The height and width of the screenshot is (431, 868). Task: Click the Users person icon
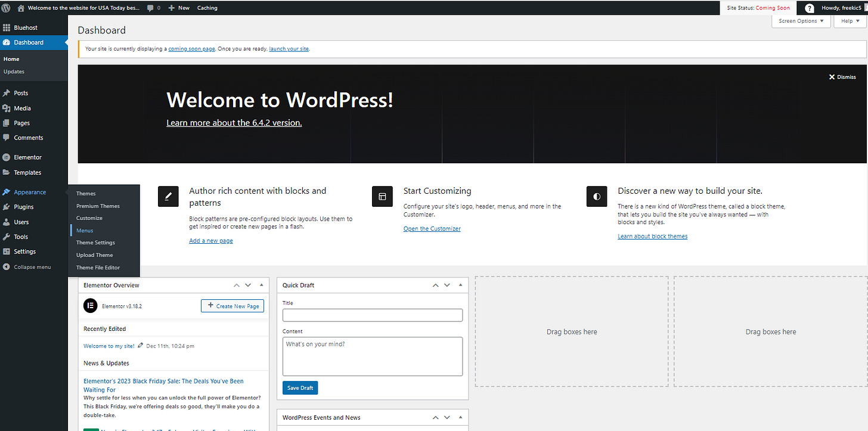7,222
